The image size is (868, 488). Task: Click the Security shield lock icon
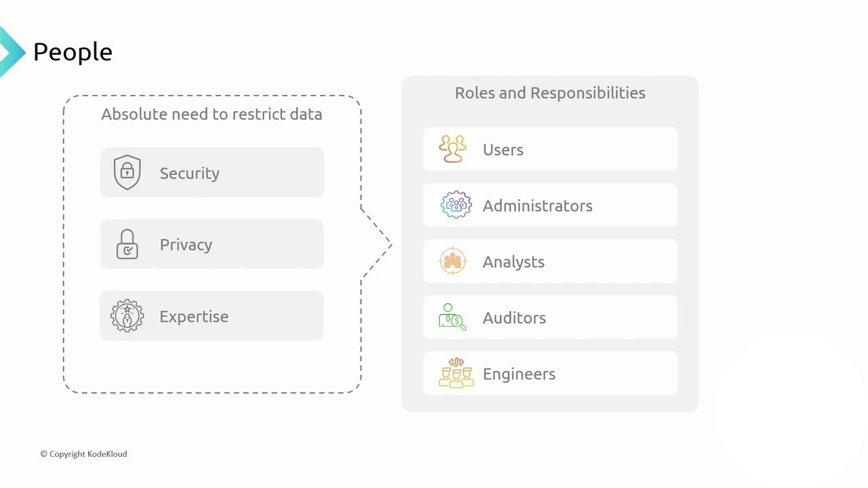pos(127,172)
